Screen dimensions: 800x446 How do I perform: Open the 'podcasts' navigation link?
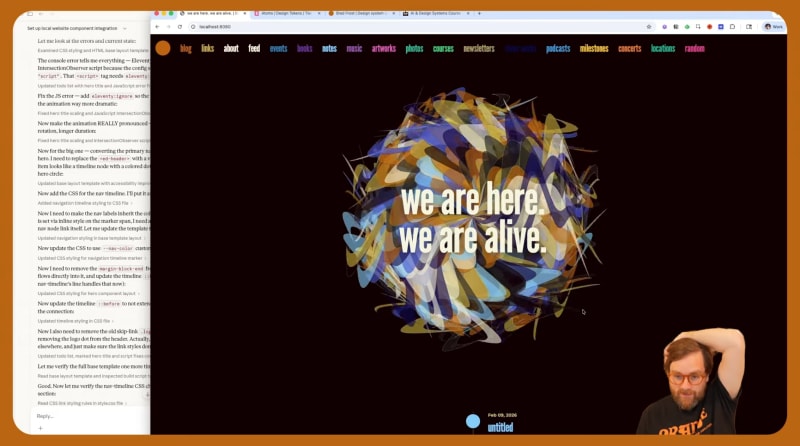pyautogui.click(x=558, y=48)
